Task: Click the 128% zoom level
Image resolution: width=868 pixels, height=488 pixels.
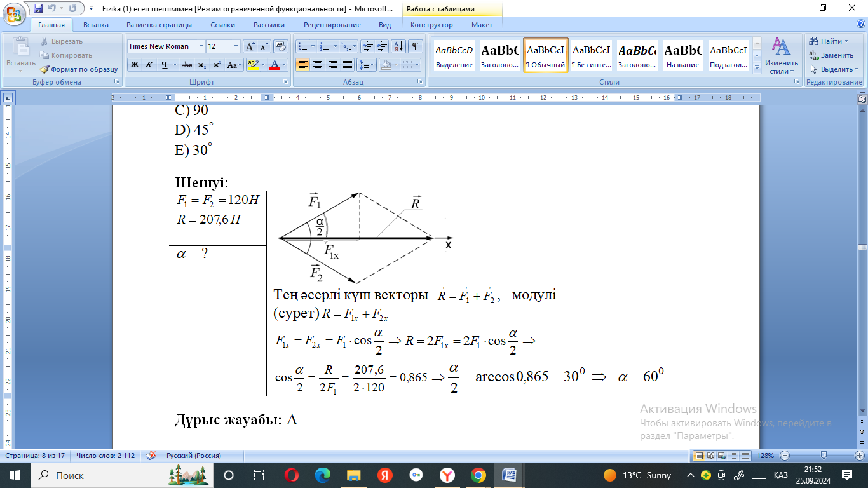Action: (766, 456)
